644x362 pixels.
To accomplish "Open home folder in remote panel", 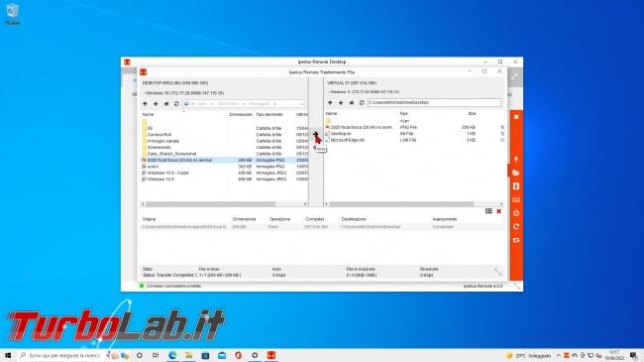I will (352, 103).
